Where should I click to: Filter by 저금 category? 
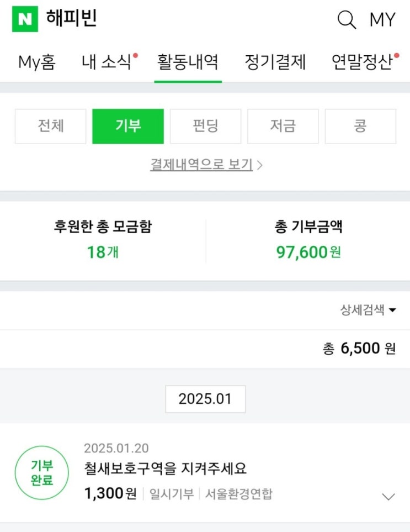coord(283,126)
